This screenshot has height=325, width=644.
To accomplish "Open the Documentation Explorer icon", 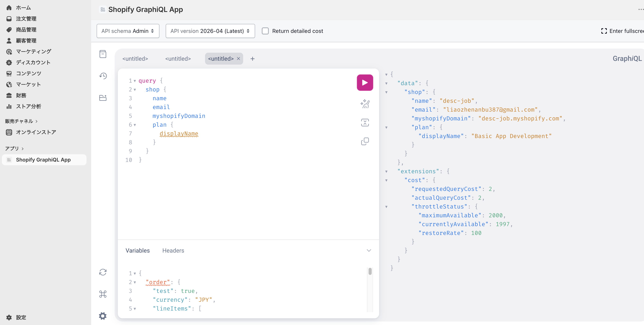I will click(103, 54).
